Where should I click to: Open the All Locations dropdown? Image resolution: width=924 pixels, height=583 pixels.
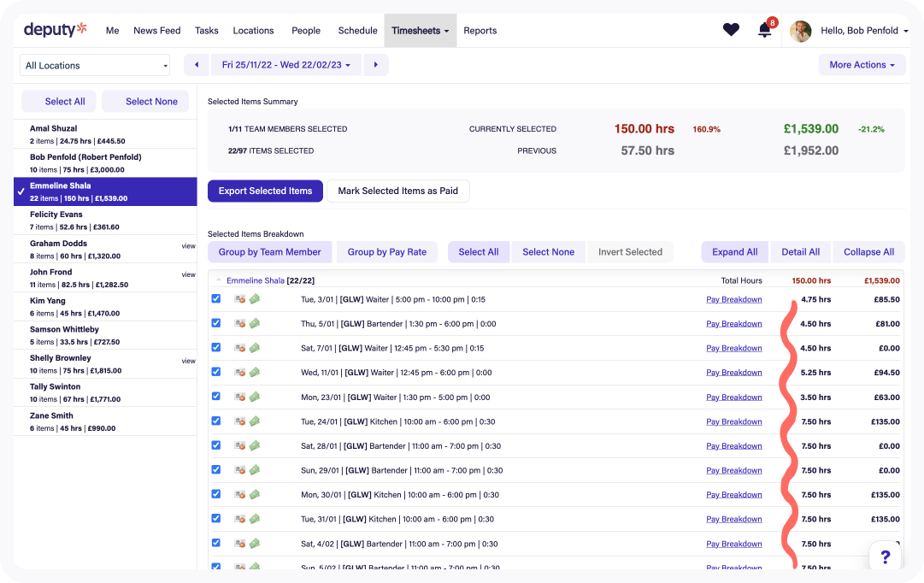click(x=94, y=65)
